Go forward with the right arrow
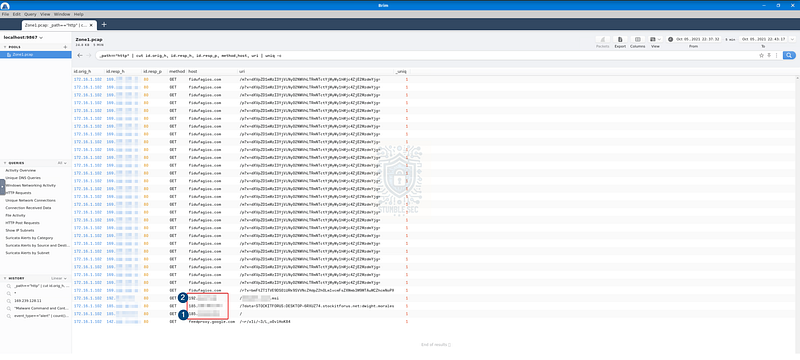 tap(88, 55)
